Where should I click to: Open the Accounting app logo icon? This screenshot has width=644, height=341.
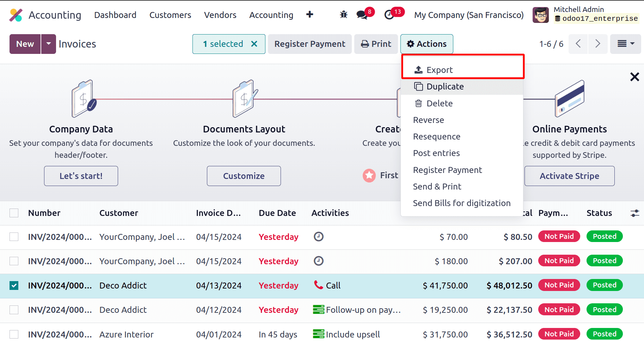[x=16, y=15]
